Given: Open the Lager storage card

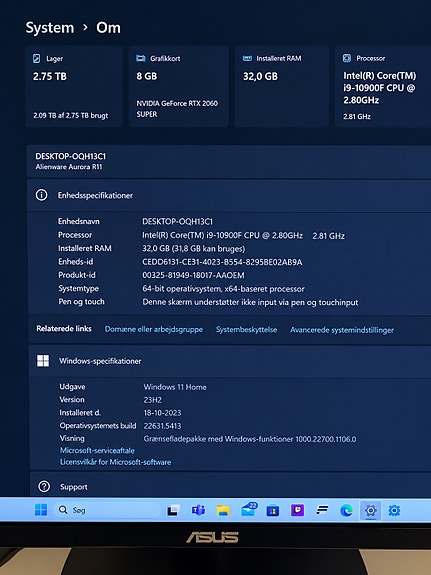Looking at the screenshot, I should 74,87.
